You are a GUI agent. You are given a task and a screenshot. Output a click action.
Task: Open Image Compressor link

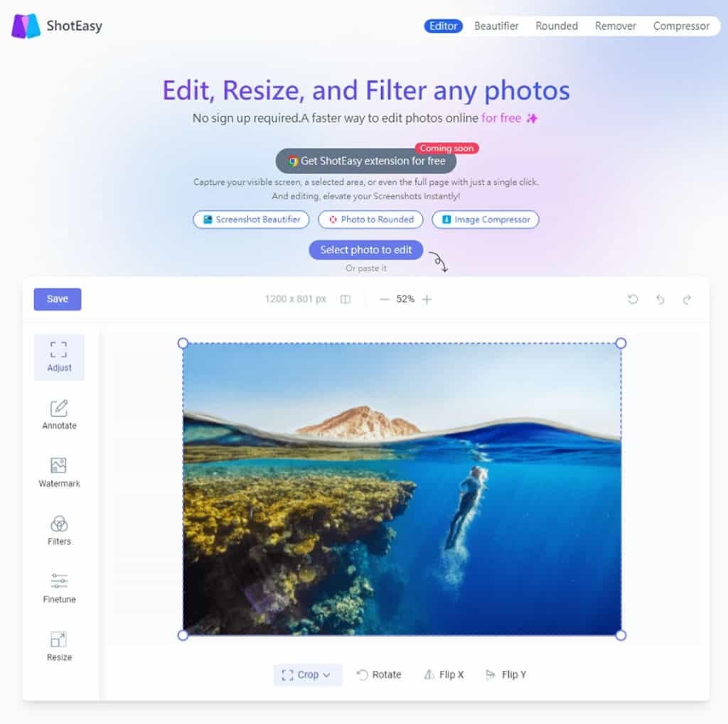(x=485, y=220)
